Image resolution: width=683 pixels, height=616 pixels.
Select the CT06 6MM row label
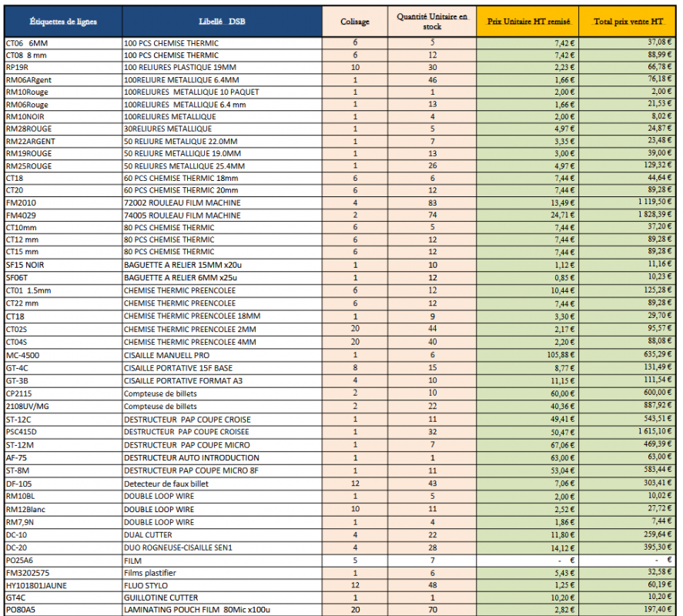click(63, 43)
